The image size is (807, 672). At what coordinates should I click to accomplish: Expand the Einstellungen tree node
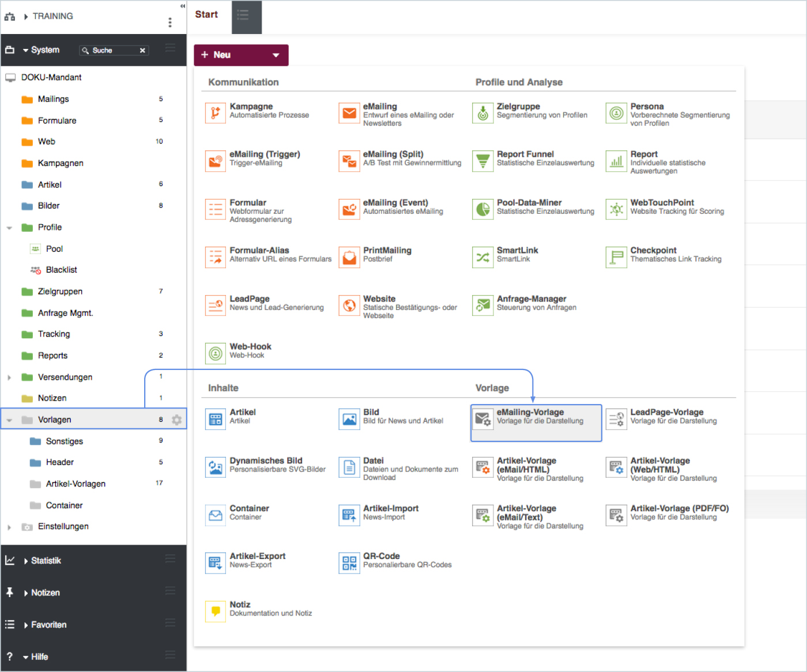coord(9,527)
